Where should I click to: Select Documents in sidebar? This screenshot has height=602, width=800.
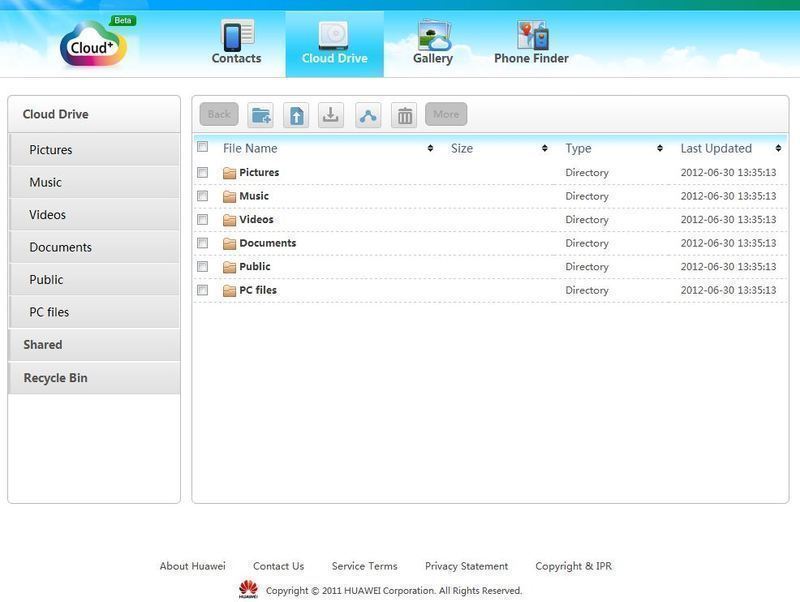(94, 247)
